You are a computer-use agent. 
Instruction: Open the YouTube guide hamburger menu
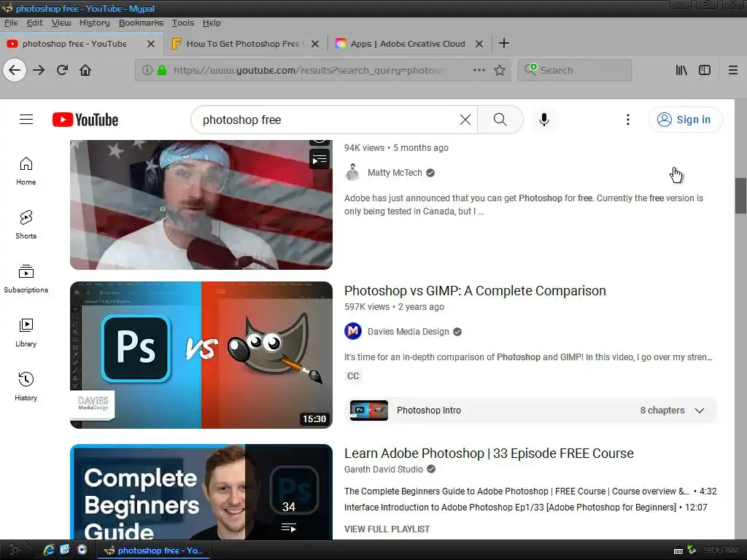[x=26, y=120]
